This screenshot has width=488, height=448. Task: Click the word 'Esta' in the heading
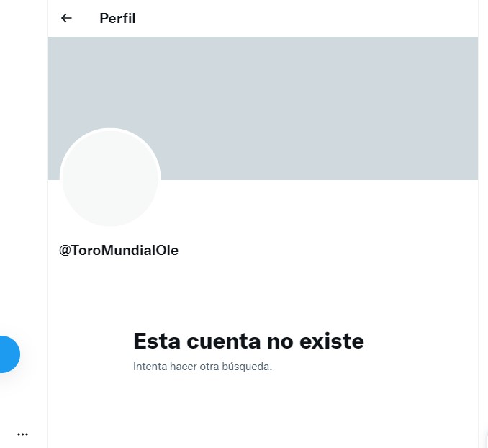pyautogui.click(x=157, y=341)
